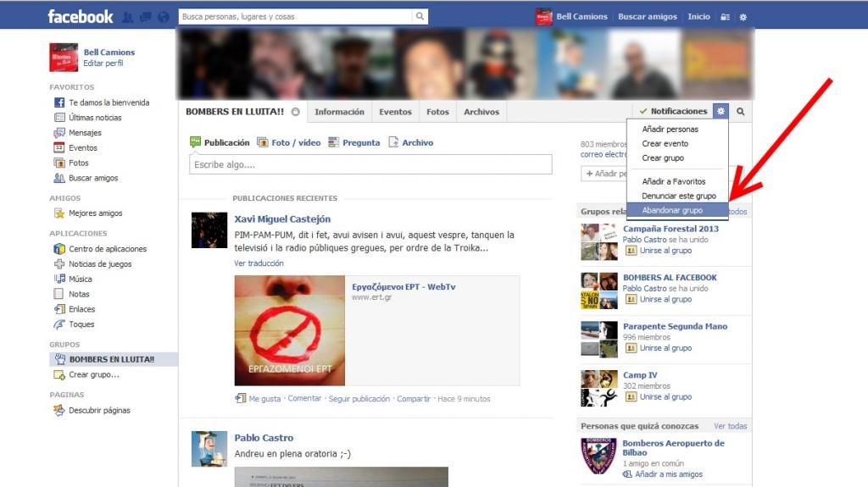Click Unirse al grupo for BOMBERS AL FACEBOOK

click(665, 299)
